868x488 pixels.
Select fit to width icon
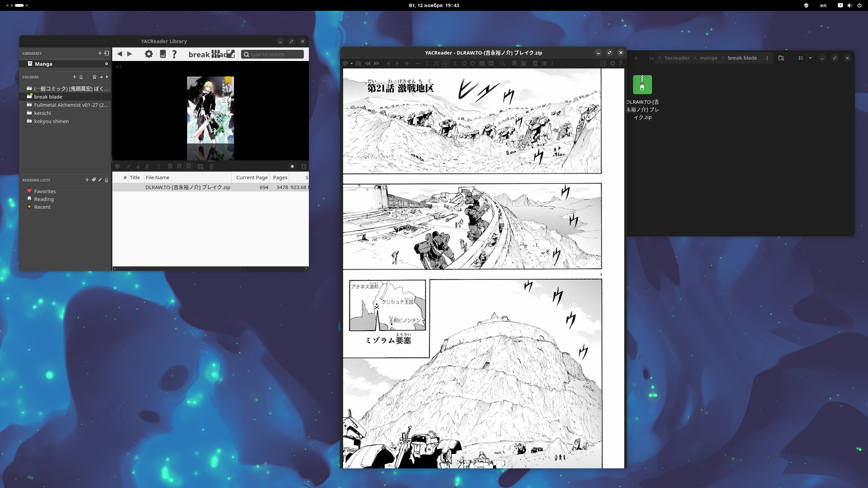pos(418,63)
